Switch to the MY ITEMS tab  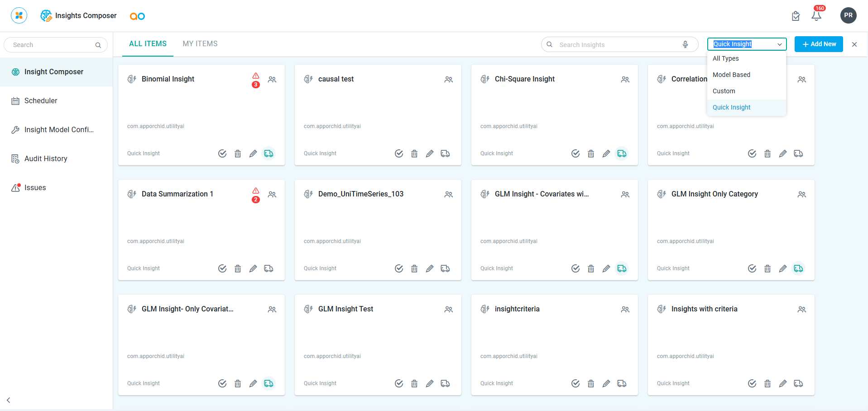click(200, 44)
